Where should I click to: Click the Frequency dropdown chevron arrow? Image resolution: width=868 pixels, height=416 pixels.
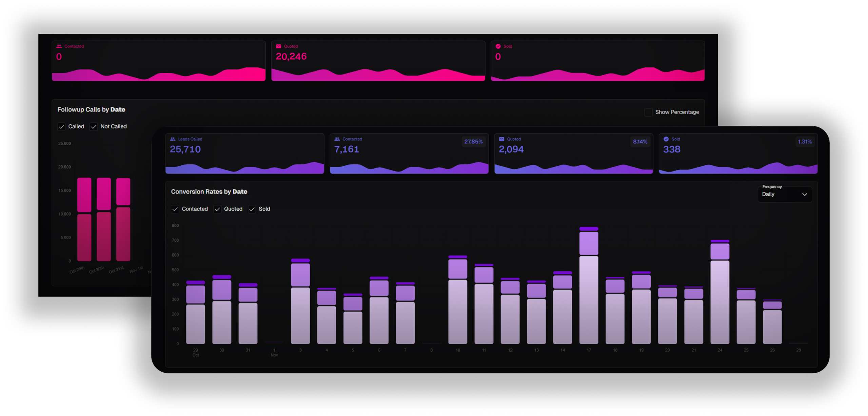pyautogui.click(x=805, y=194)
